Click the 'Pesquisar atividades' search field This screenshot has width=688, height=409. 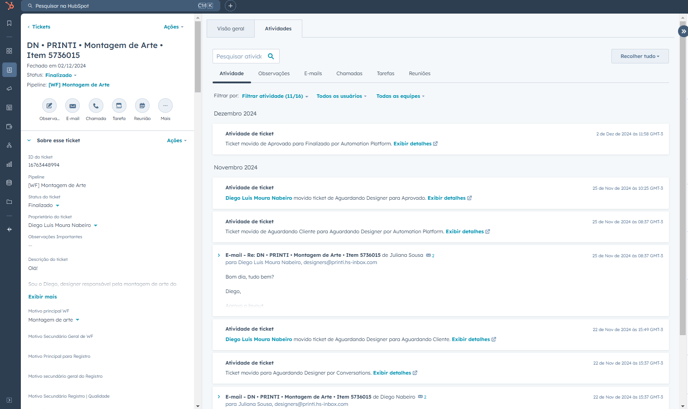[240, 56]
